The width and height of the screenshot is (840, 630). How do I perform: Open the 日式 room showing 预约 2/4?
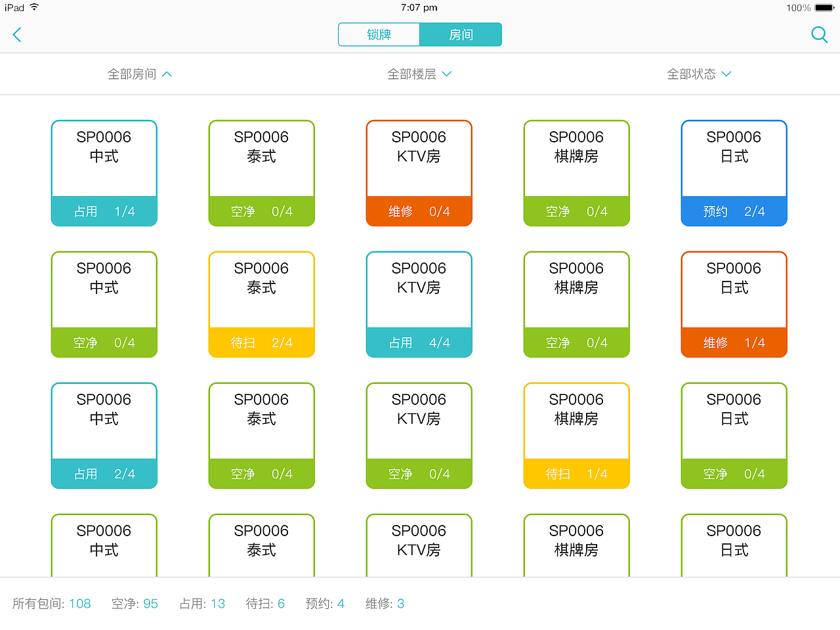point(734,173)
